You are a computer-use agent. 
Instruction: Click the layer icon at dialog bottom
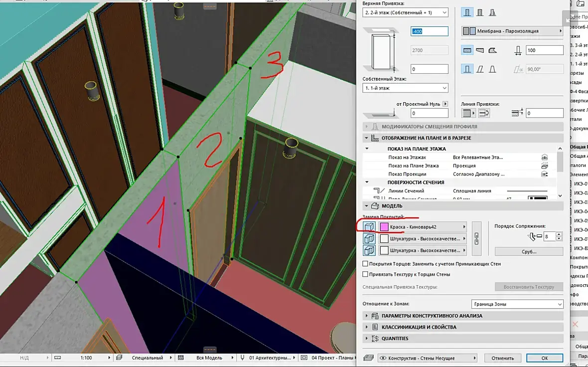click(369, 358)
